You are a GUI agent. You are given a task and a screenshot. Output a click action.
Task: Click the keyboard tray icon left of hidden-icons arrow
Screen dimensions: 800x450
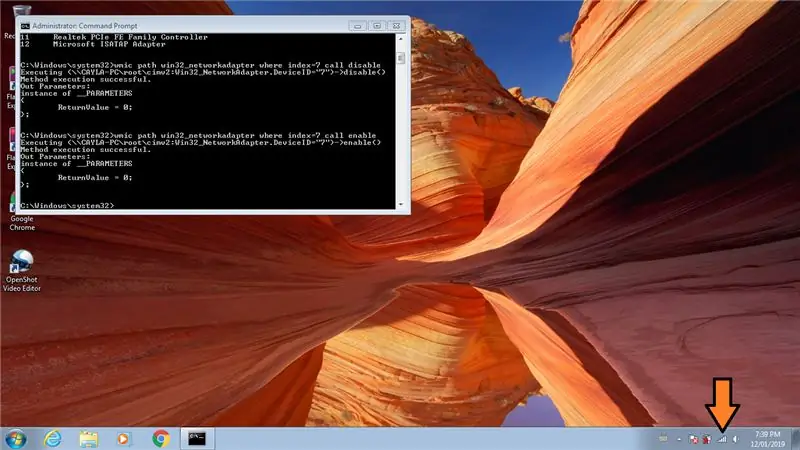[x=663, y=438]
